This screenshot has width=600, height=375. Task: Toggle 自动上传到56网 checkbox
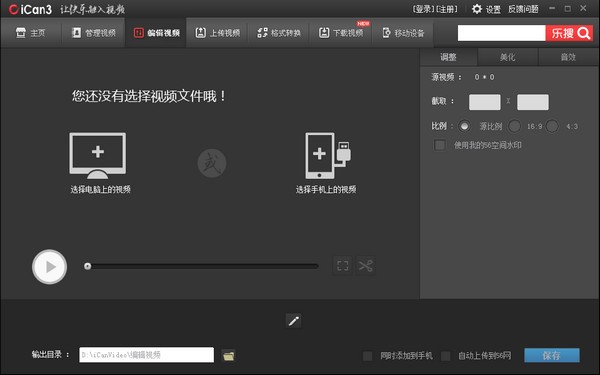coord(445,356)
